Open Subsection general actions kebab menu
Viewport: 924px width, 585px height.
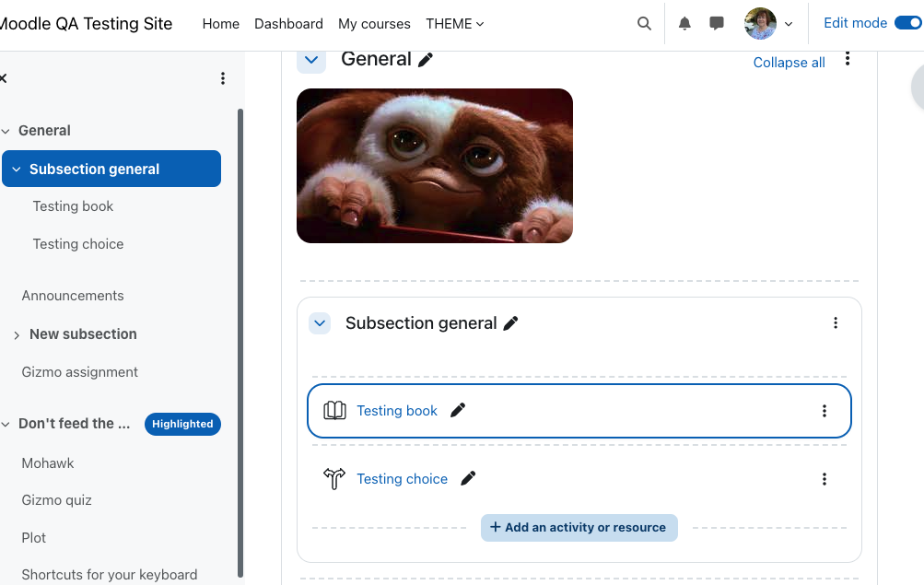pyautogui.click(x=836, y=322)
